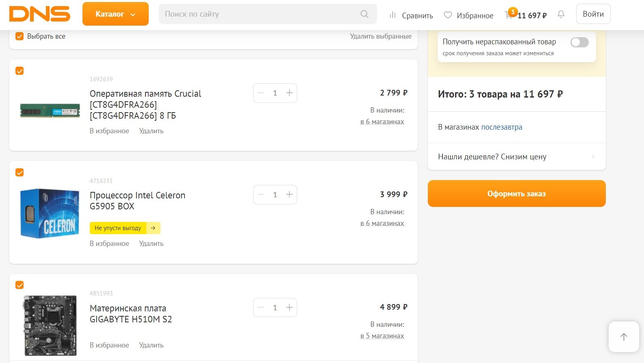Uncheck the GIGABYTE H510M S2 checkbox
Screen dimensions: 644x363
click(20, 285)
